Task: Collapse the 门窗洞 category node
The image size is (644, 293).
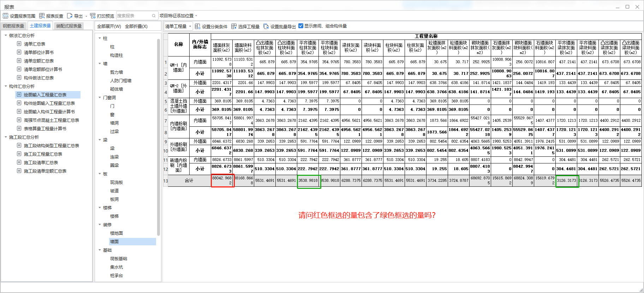Action: tap(100, 97)
